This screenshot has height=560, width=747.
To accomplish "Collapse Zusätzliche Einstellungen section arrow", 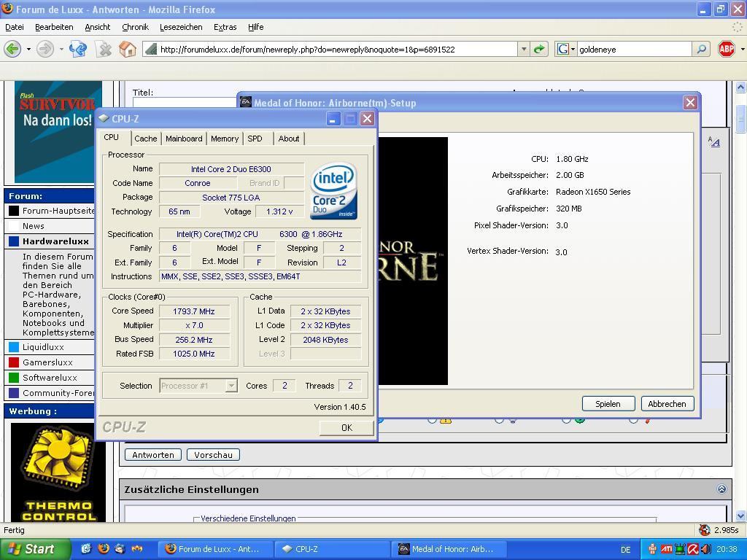I will (721, 489).
